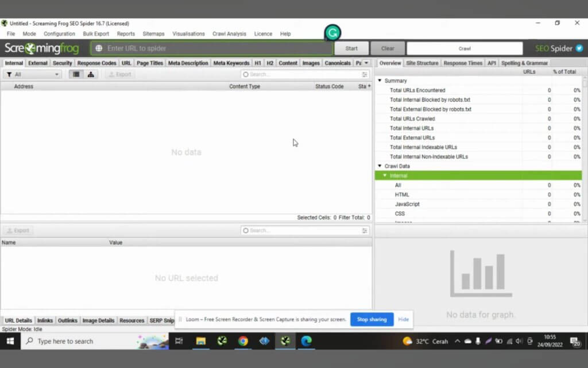The width and height of the screenshot is (588, 368).
Task: Switch to the Response Codes tab
Action: (96, 63)
